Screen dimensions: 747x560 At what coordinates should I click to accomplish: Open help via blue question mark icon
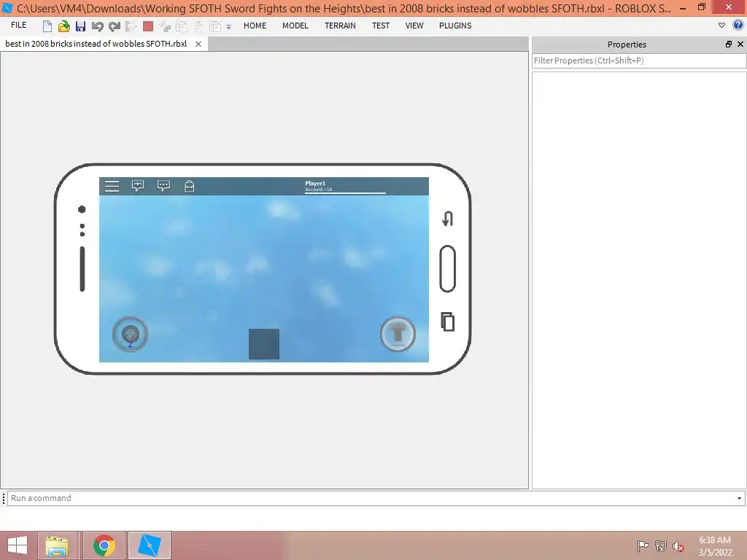[x=738, y=26]
